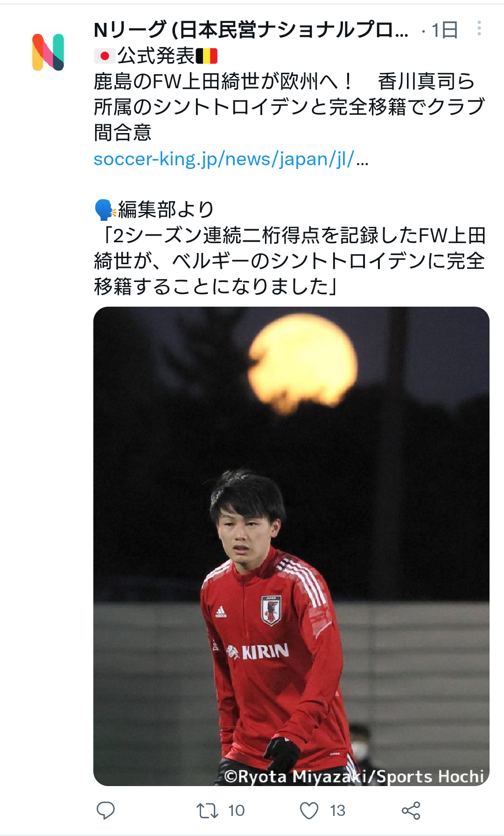Retweet using the retweet arrows icon
Image resolution: width=504 pixels, height=836 pixels.
(x=207, y=810)
